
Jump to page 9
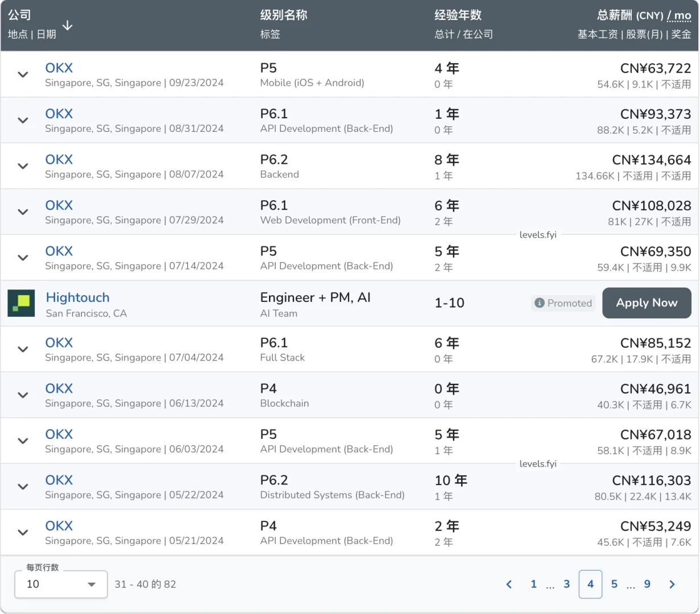(647, 584)
